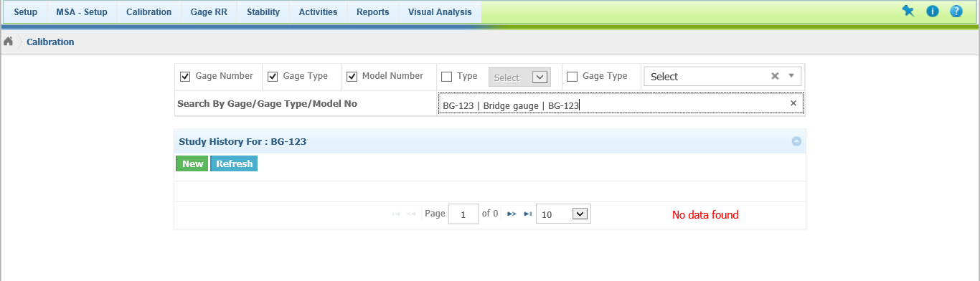Open the rows-per-page dropdown showing 10
The width and height of the screenshot is (980, 281).
coord(563,214)
